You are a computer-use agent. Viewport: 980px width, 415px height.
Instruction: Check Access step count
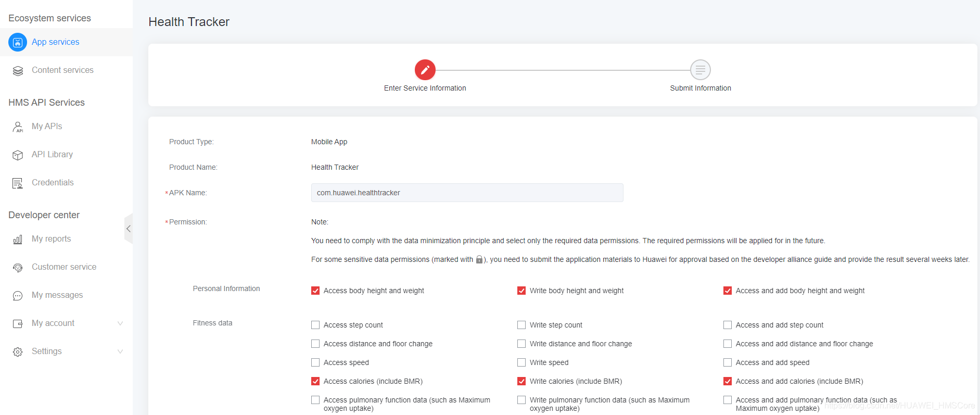click(x=315, y=325)
